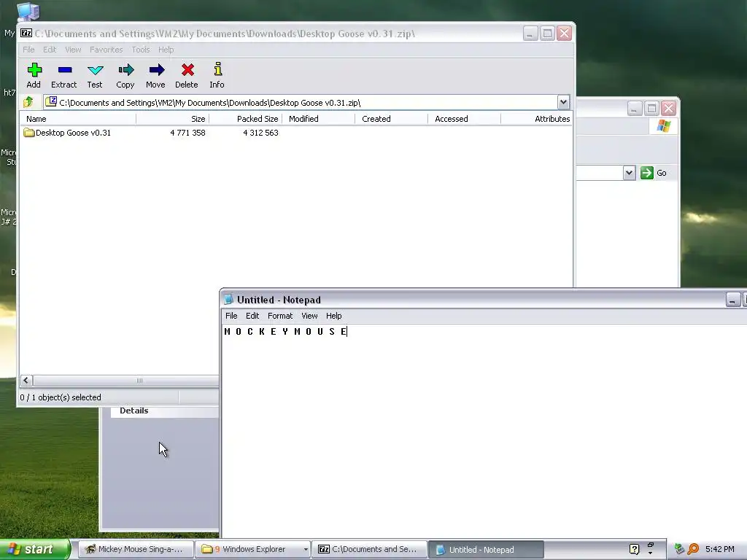Screen dimensions: 747x560
Task: Open Notepad Help menu
Action: [333, 316]
